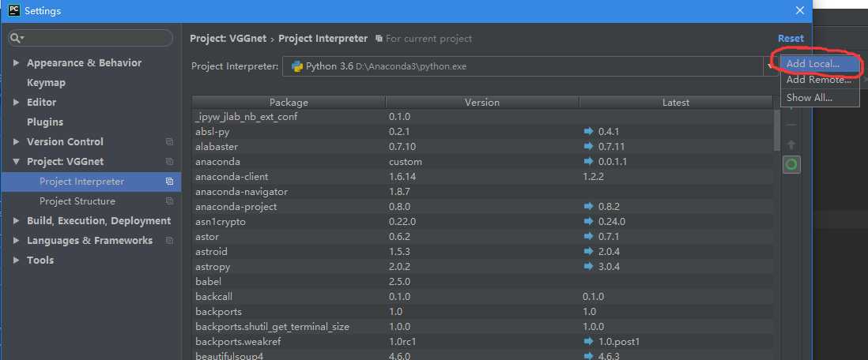868x360 pixels.
Task: Click the project-level icon beside Project: VGGnet
Action: tap(169, 162)
